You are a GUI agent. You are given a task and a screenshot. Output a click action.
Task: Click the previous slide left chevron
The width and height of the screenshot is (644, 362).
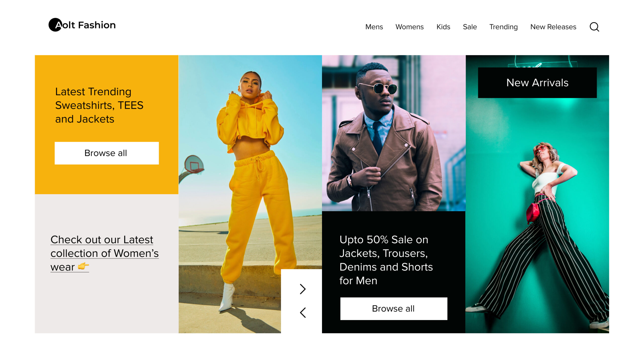click(x=303, y=313)
